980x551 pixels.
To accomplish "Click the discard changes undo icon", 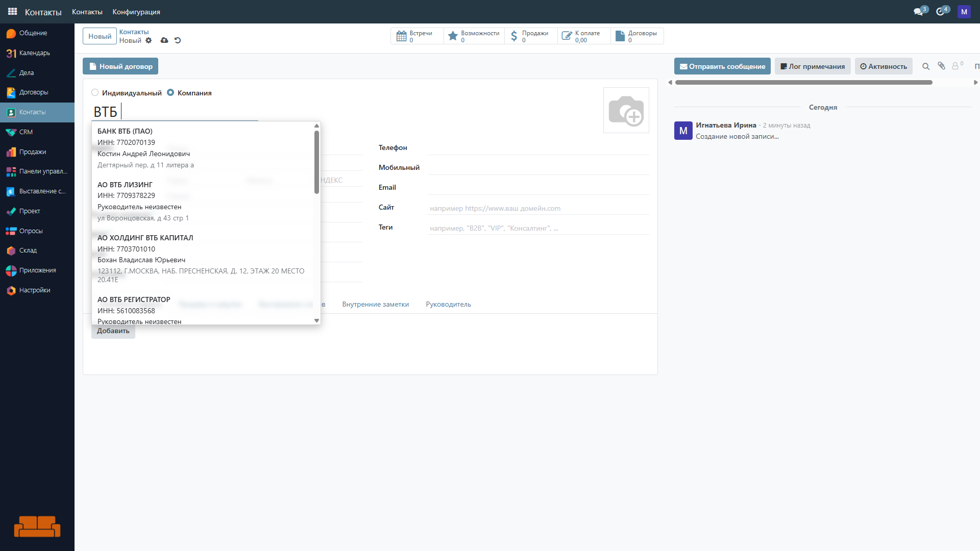I will pyautogui.click(x=178, y=40).
